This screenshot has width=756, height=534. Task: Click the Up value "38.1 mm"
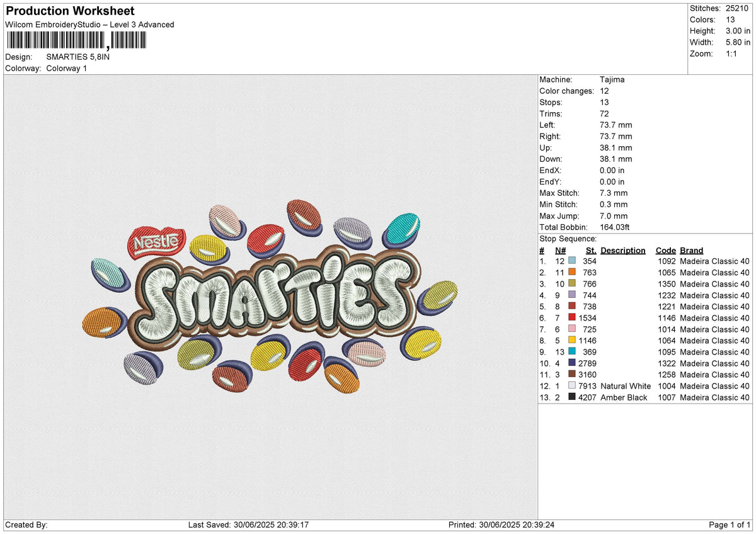[616, 147]
